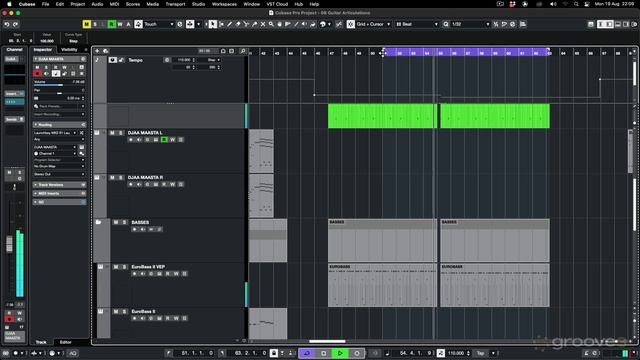Image resolution: width=640 pixels, height=360 pixels.
Task: Toggle monitor on DJAA MAASTA L track
Action: click(x=139, y=140)
